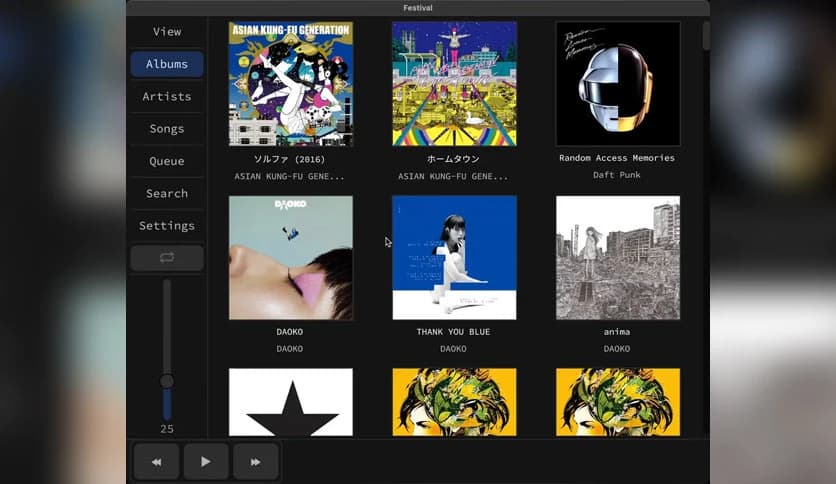Click the anima album title text

pyautogui.click(x=617, y=332)
